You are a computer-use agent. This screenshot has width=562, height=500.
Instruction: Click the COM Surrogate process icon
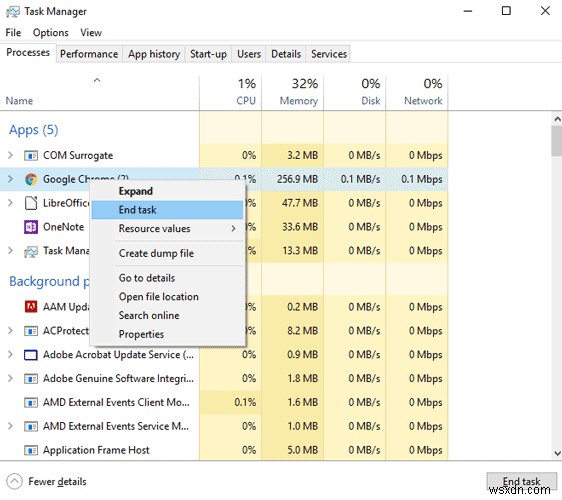coord(31,156)
